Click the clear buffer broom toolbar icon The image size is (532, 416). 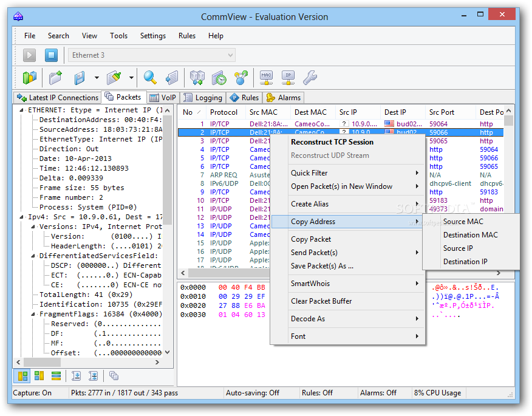[114, 78]
